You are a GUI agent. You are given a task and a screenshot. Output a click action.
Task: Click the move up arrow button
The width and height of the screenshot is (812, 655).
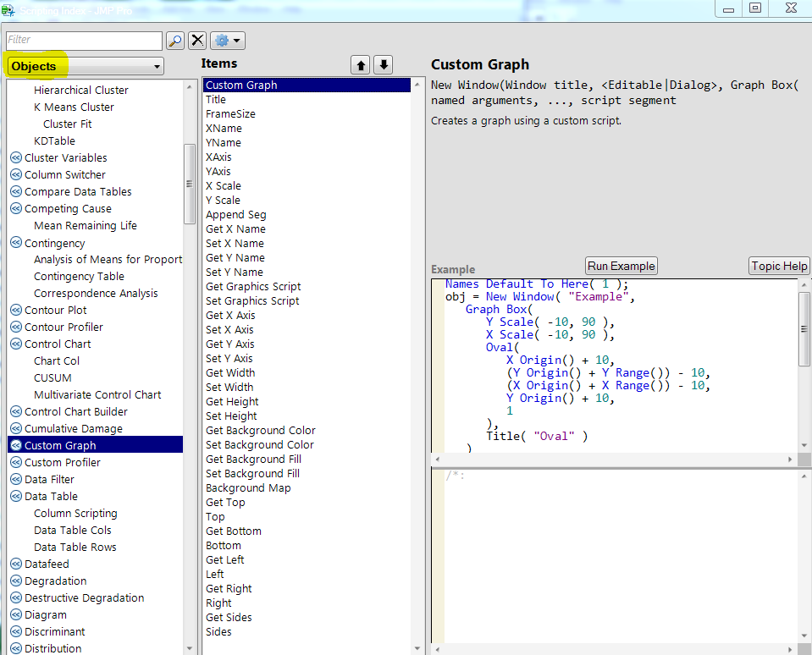pos(361,65)
